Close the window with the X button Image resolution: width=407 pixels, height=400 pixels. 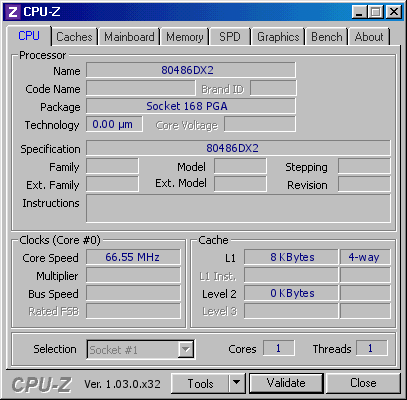[x=394, y=12]
